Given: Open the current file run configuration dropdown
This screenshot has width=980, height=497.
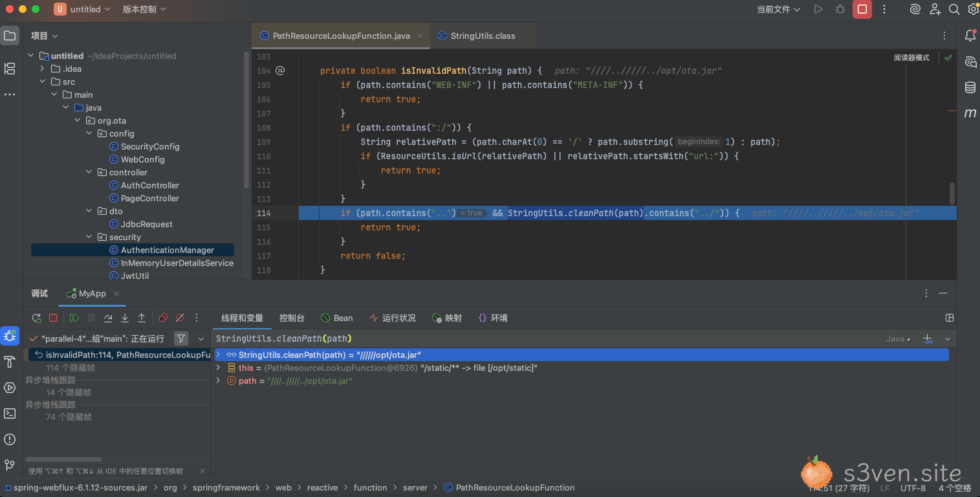Looking at the screenshot, I should pyautogui.click(x=779, y=9).
